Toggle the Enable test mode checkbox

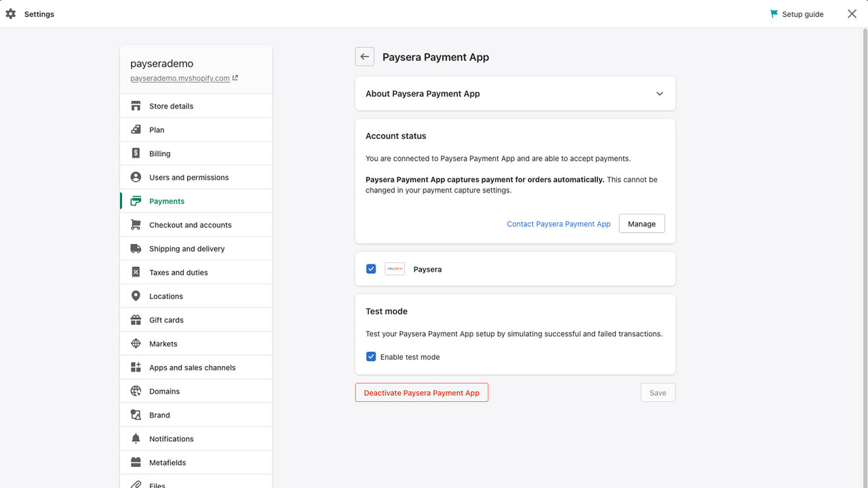coord(371,357)
